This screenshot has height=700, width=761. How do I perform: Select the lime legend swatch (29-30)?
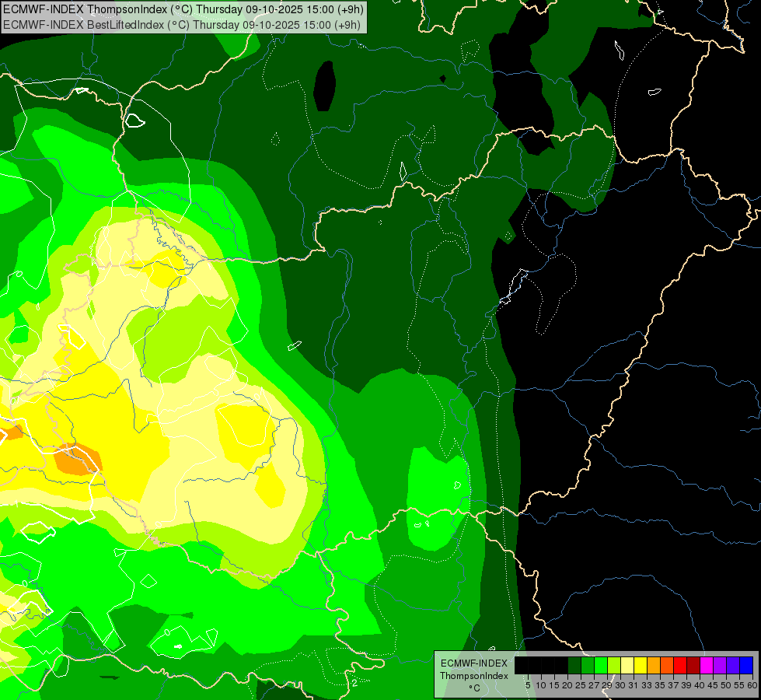(x=614, y=665)
